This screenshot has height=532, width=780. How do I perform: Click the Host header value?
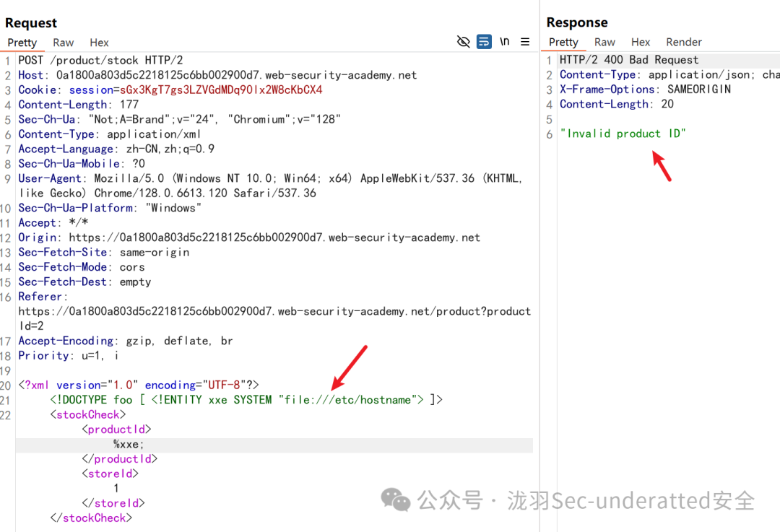pos(236,75)
